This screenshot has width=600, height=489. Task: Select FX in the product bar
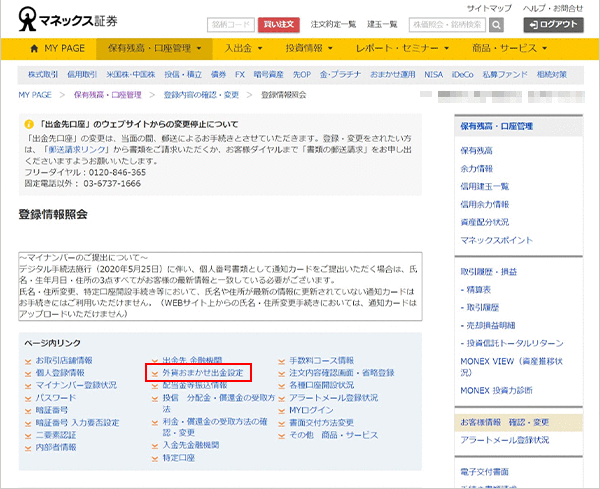tap(240, 75)
